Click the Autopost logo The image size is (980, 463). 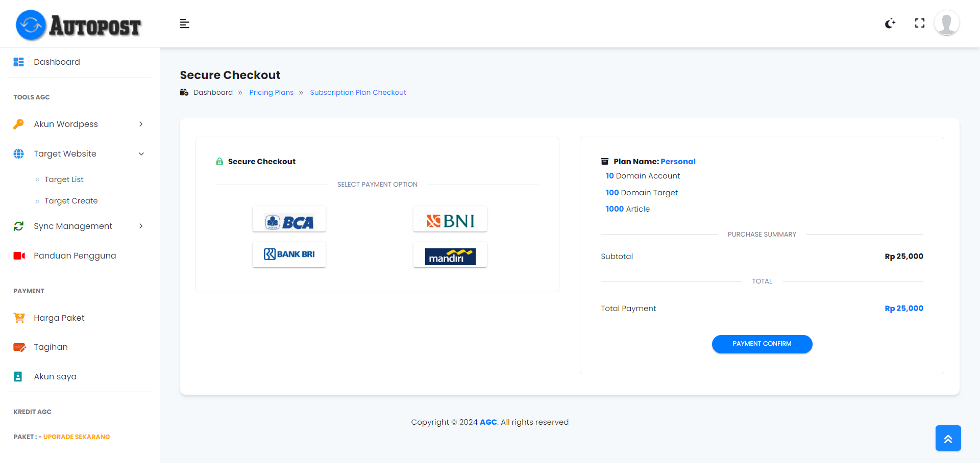(78, 25)
